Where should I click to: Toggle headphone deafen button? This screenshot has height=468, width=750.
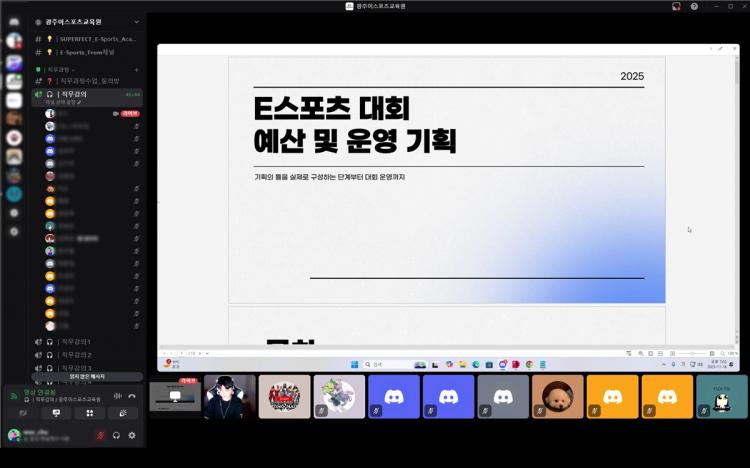pos(116,435)
